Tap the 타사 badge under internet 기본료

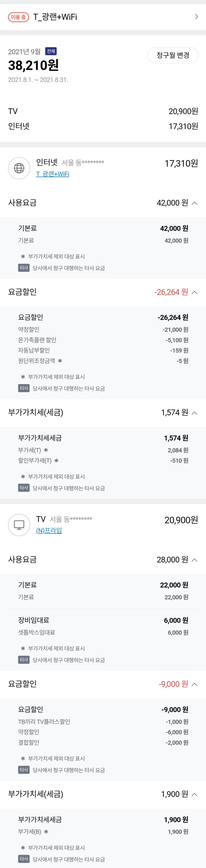pos(24,268)
